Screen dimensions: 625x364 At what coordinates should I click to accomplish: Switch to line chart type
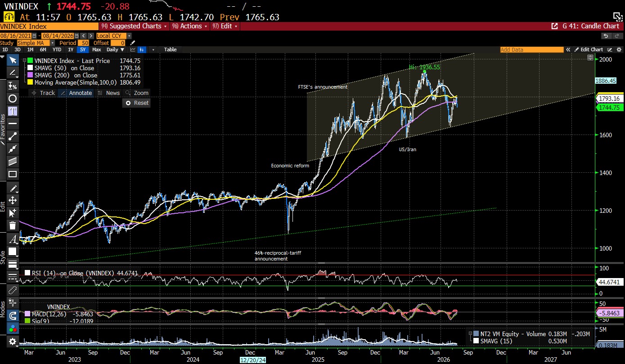click(x=133, y=49)
